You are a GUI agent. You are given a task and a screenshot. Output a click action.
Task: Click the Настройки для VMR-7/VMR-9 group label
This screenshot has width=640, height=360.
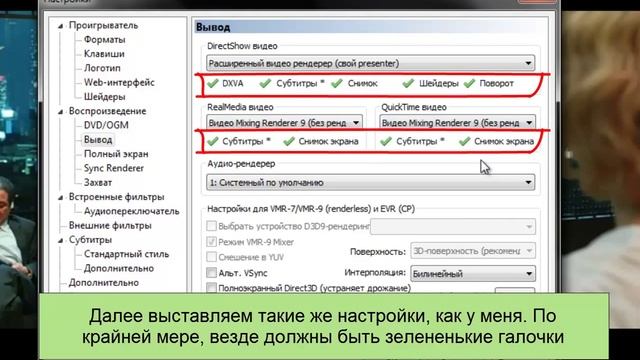pos(311,209)
